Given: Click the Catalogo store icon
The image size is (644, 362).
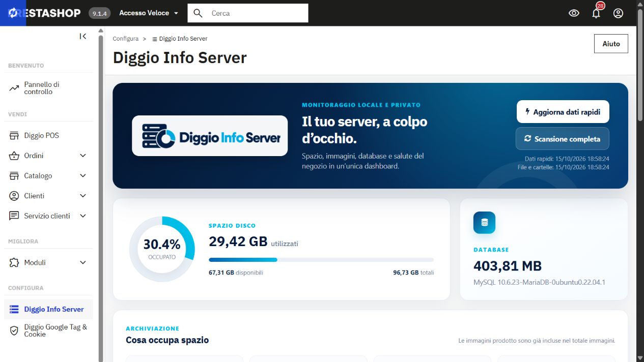Looking at the screenshot, I should pyautogui.click(x=14, y=176).
